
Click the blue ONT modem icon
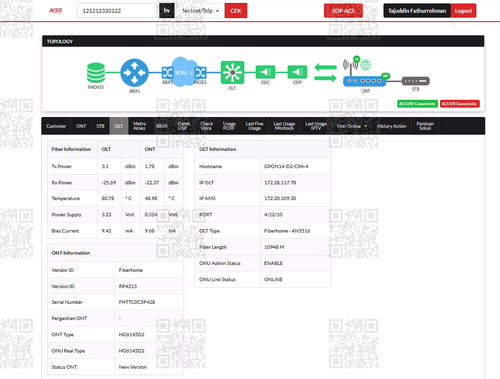(364, 81)
